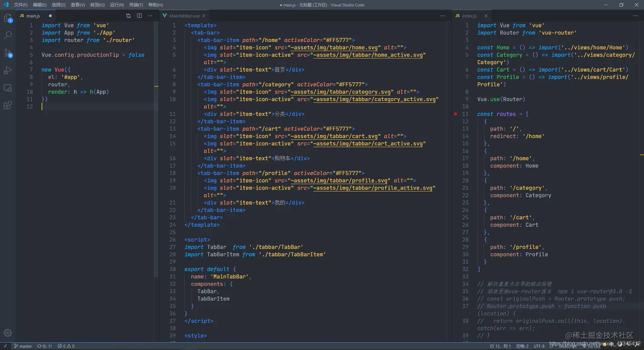
Task: Follow the cart.svg asset path link
Action: tap(334, 136)
